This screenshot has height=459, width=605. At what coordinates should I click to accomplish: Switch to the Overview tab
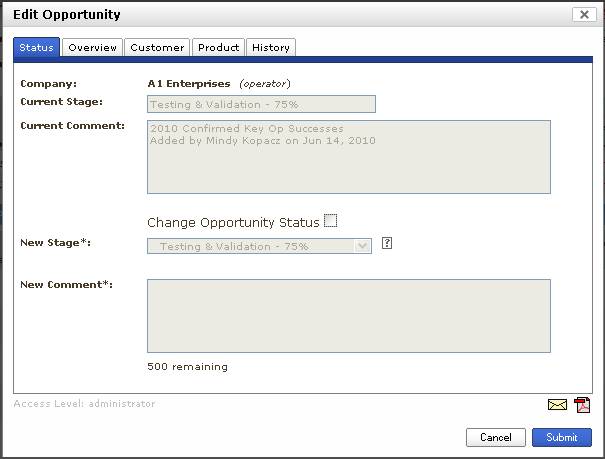point(93,48)
